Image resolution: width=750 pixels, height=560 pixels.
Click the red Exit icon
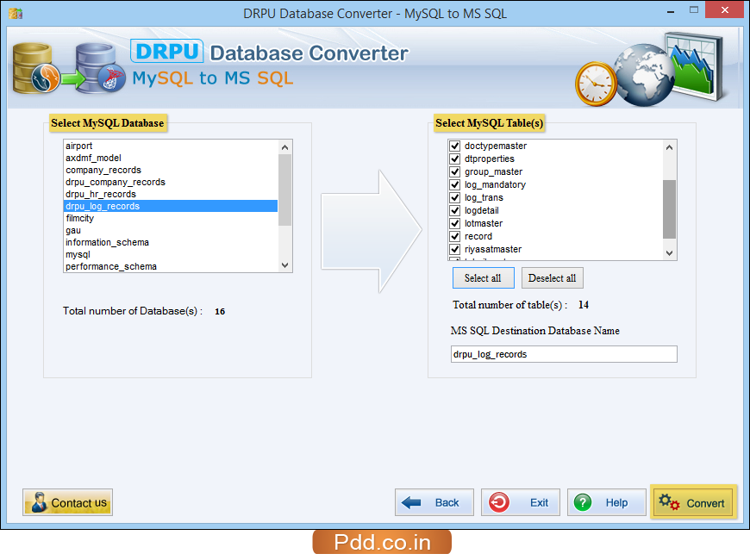pos(499,502)
